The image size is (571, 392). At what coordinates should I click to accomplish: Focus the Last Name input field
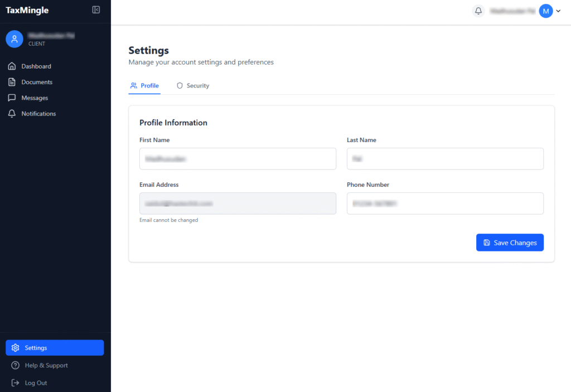click(445, 159)
